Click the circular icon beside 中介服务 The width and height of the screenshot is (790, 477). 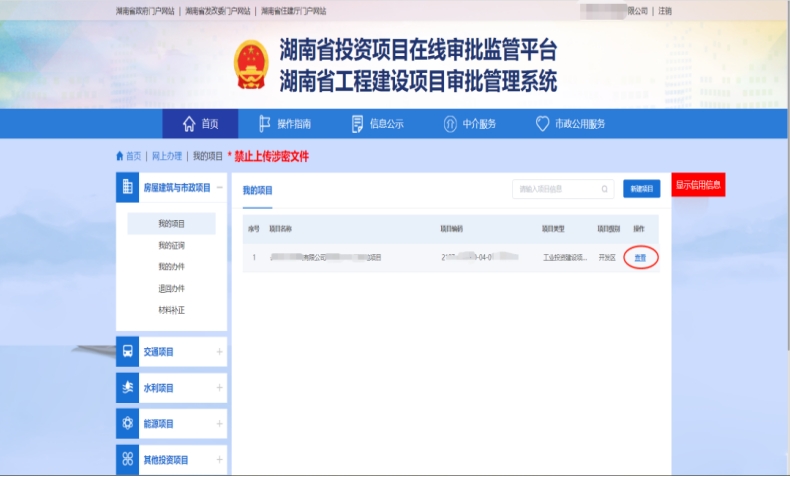click(450, 123)
